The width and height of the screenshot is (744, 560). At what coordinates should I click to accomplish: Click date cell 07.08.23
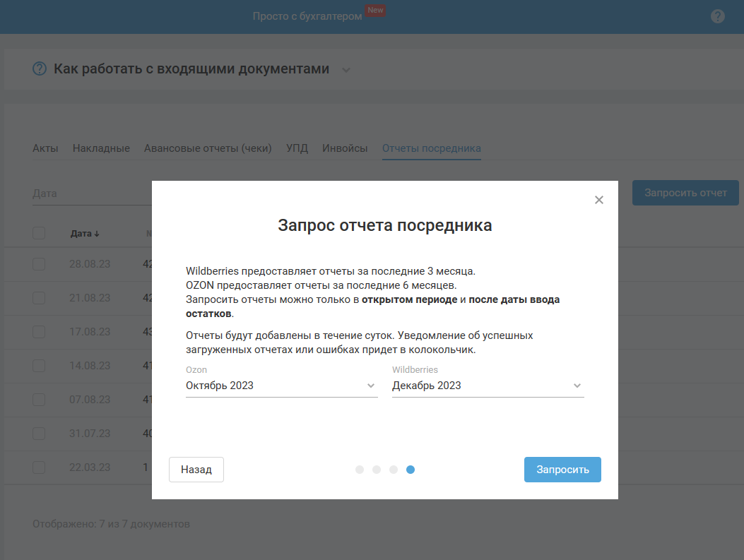[90, 400]
